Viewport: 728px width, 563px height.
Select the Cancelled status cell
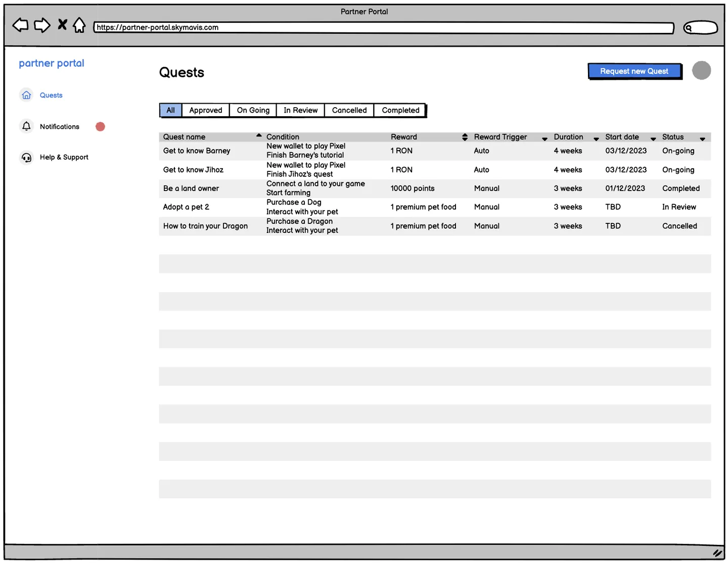tap(679, 226)
